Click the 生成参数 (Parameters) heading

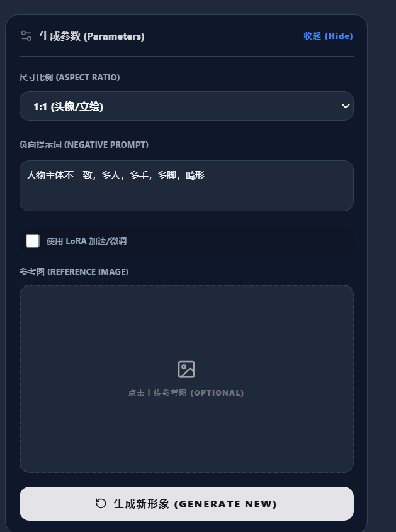[92, 36]
